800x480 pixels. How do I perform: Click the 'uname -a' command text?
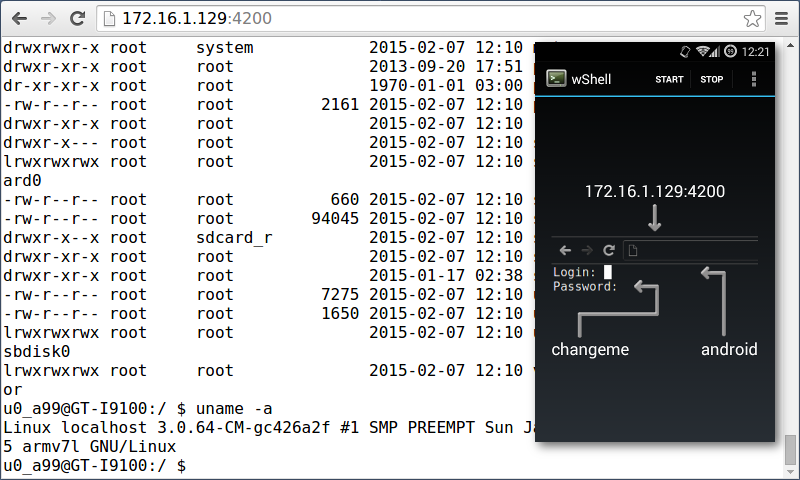234,409
